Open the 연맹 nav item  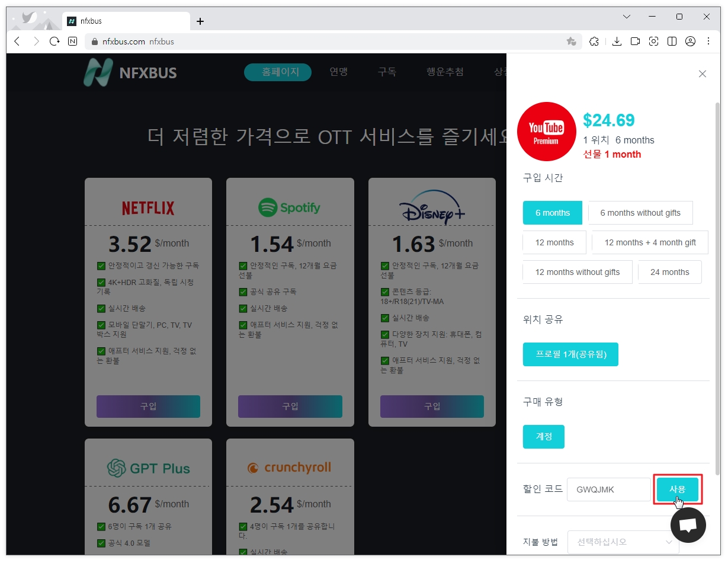pyautogui.click(x=339, y=72)
